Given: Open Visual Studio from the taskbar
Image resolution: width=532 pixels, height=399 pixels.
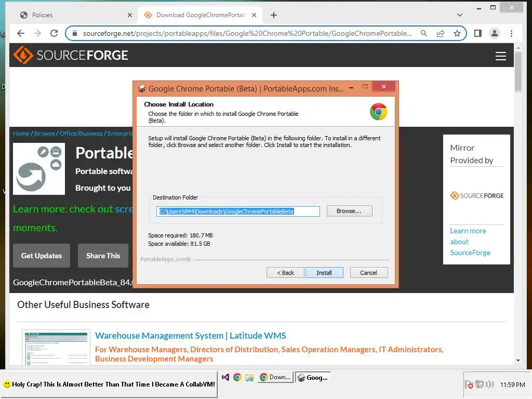Looking at the screenshot, I should [225, 377].
